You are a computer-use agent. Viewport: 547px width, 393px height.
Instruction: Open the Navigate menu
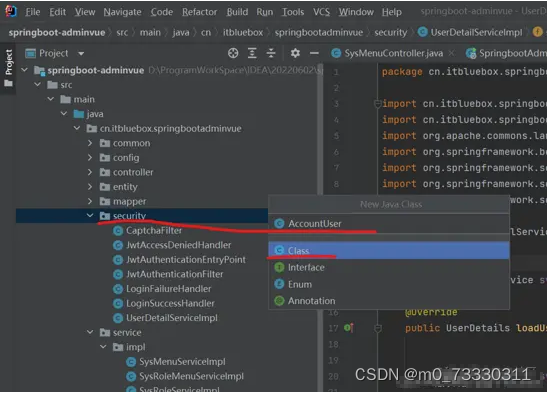click(x=122, y=12)
